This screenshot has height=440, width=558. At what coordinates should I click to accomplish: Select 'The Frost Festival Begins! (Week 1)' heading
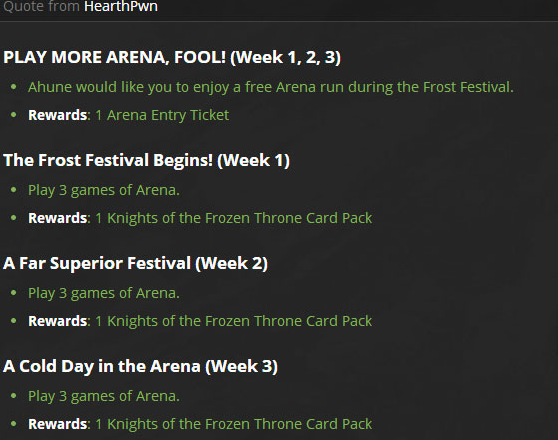pyautogui.click(x=146, y=160)
